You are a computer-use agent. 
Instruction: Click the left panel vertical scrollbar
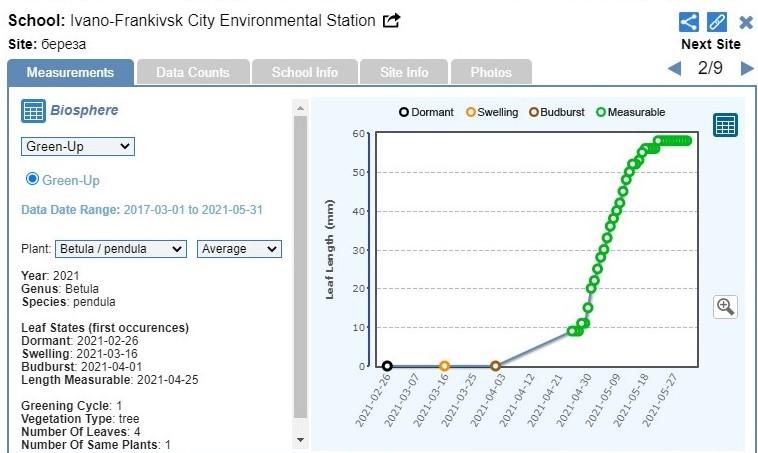pos(300,270)
